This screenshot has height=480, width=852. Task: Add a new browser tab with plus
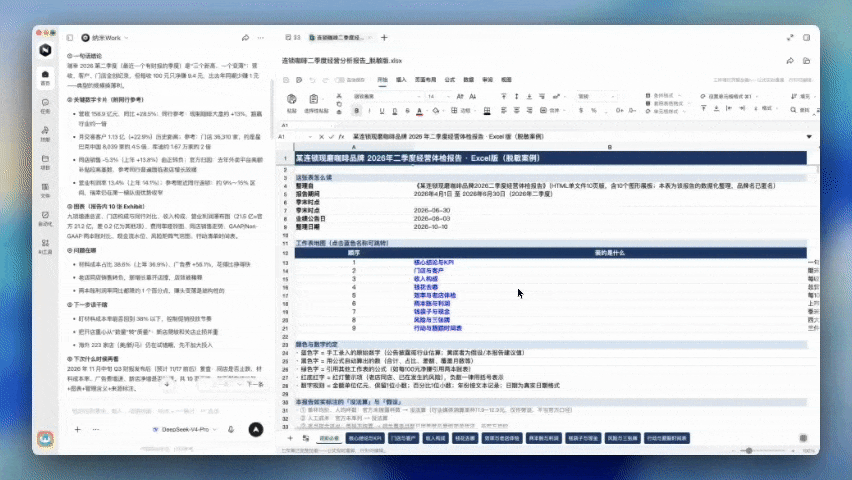384,38
